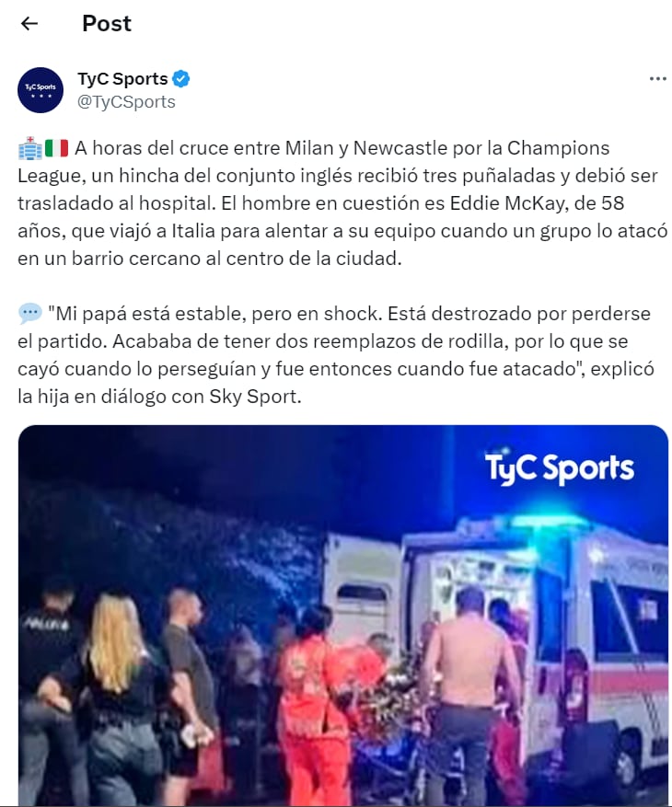Click the hospital emoji in the post
Viewport: 672px width, 807px height.
coord(29,148)
